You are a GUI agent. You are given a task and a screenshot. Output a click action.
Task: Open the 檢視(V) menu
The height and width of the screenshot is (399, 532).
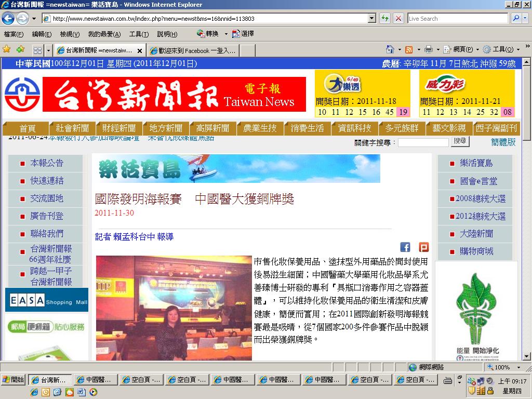(x=70, y=34)
